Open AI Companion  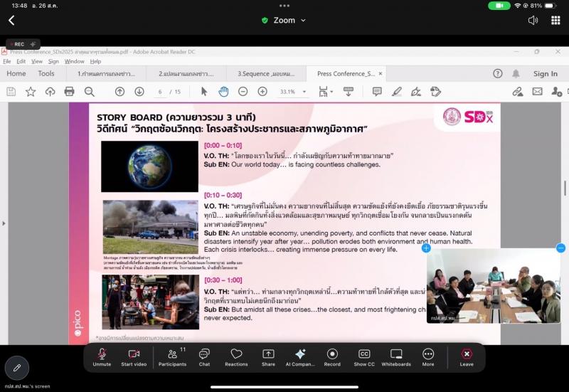300,357
